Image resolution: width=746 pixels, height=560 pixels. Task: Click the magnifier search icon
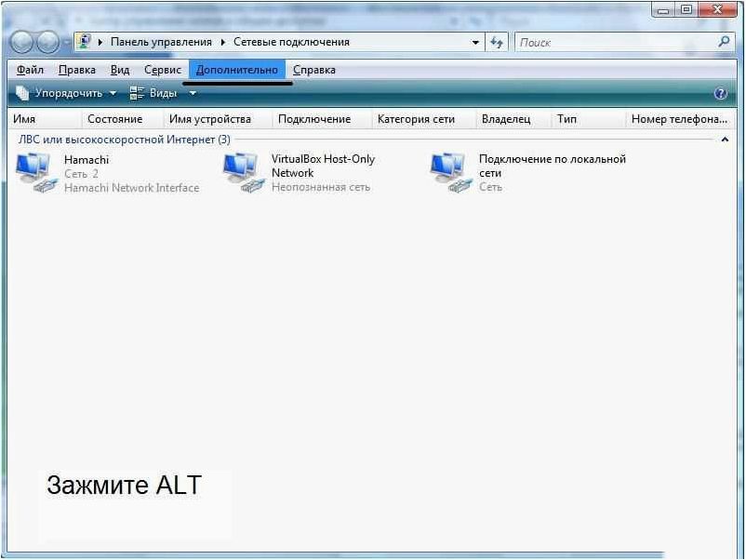724,42
